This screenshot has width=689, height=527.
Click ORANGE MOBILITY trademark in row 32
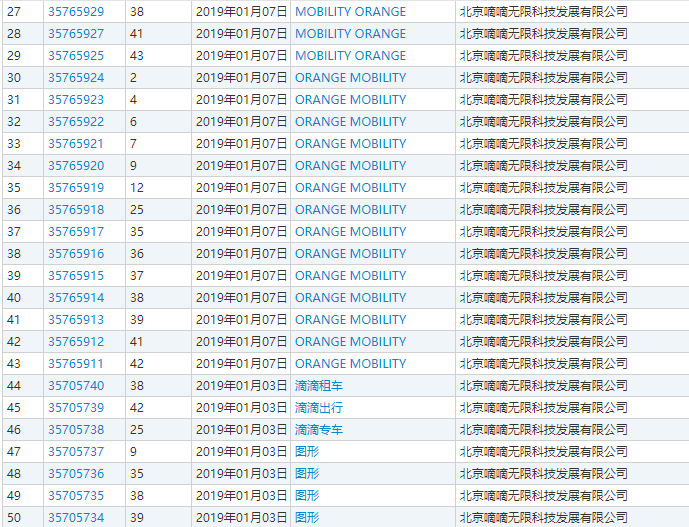350,122
